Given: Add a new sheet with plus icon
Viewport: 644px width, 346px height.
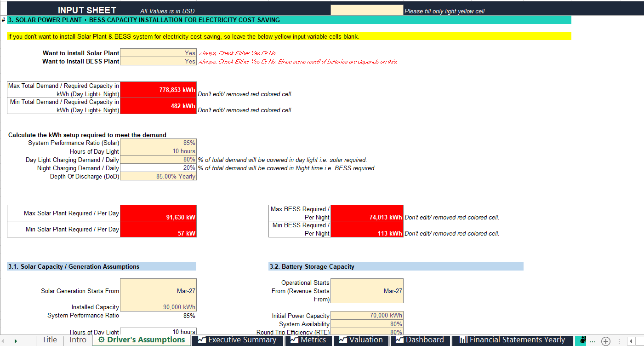Looking at the screenshot, I should [606, 341].
